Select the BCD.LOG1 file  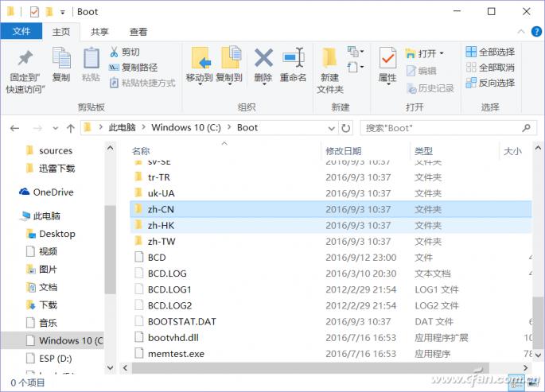331,289
